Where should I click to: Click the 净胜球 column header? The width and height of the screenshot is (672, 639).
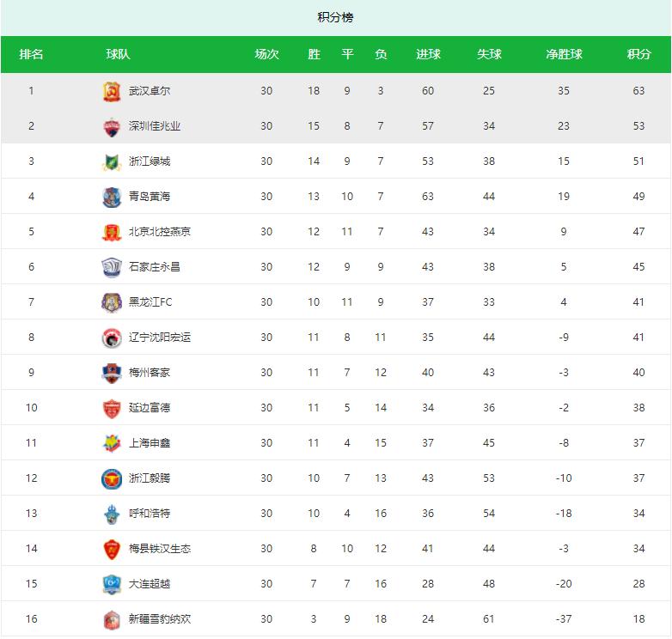564,54
